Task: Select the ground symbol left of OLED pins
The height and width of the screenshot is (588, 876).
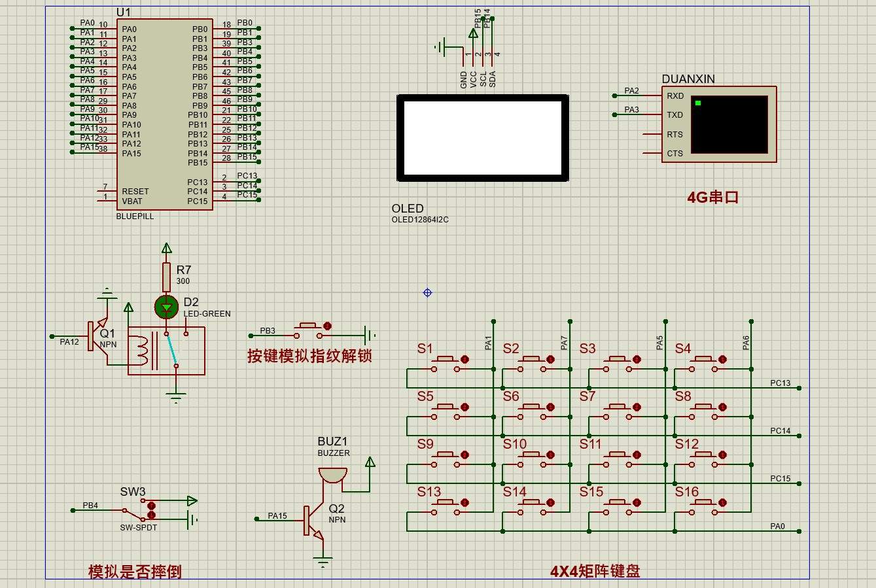Action: (x=440, y=47)
